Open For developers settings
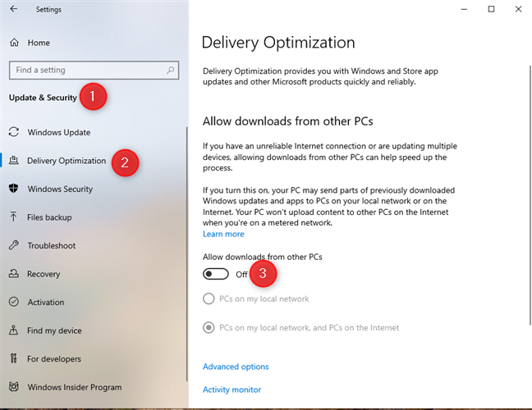The image size is (532, 410). tap(54, 359)
